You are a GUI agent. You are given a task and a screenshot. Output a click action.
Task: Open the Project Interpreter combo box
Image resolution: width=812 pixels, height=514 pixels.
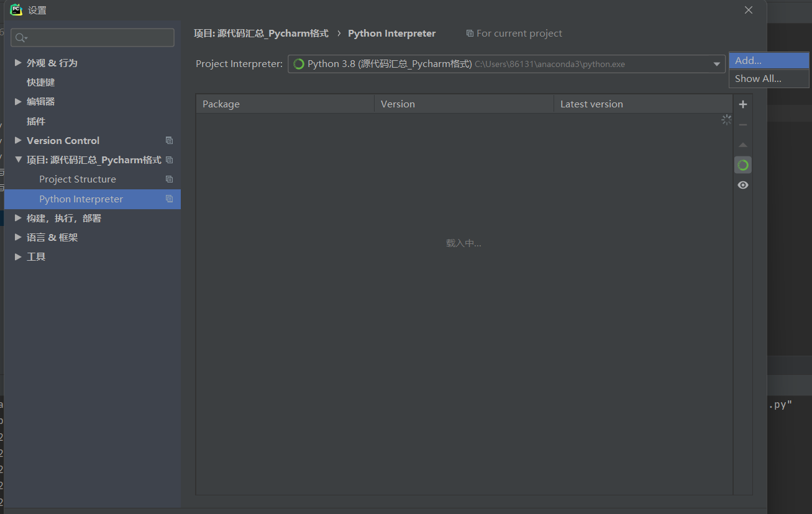pyautogui.click(x=506, y=64)
